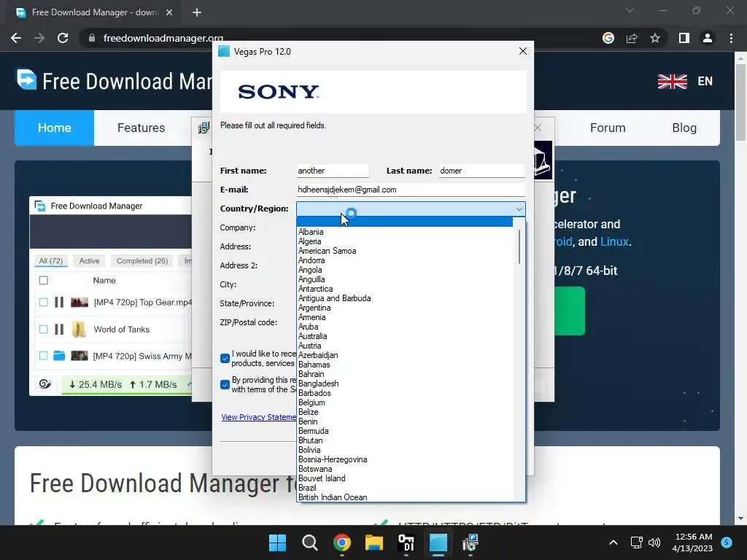The image size is (747, 560).
Task: Collapse the Country/Region dropdown arrow
Action: [519, 209]
